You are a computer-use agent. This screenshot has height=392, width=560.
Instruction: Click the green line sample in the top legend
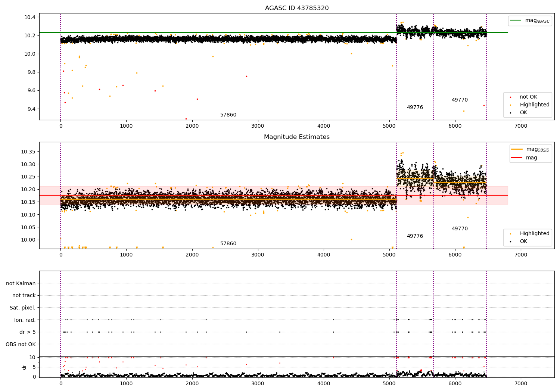tap(516, 21)
